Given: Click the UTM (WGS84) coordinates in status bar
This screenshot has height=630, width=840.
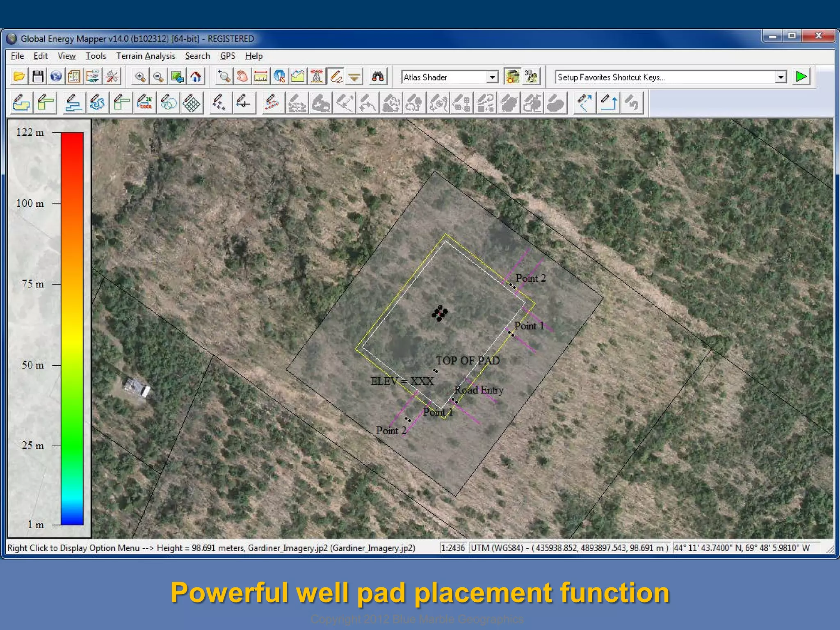Looking at the screenshot, I should tap(569, 548).
